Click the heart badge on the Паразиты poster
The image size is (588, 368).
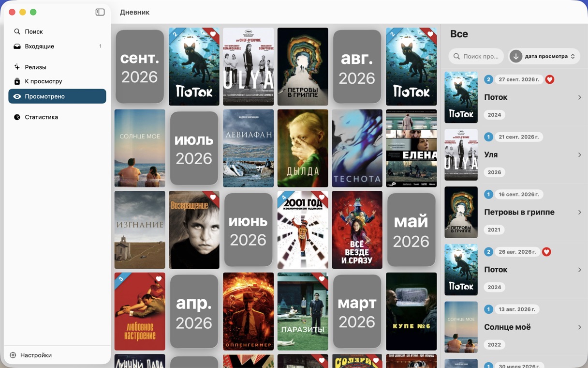click(322, 279)
